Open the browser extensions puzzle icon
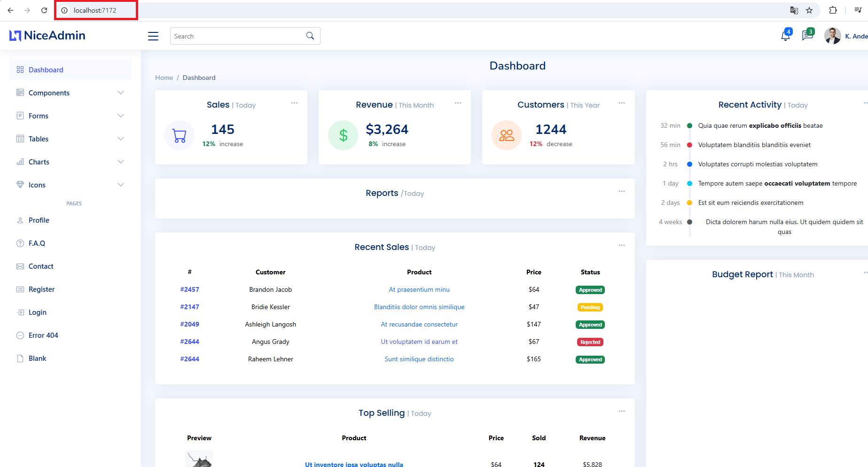868x467 pixels. click(x=833, y=10)
